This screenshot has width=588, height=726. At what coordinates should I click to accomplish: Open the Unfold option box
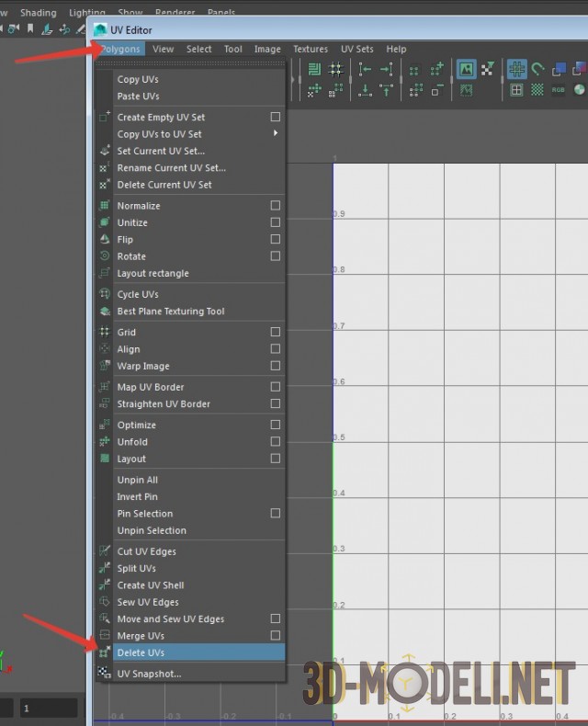click(x=276, y=441)
